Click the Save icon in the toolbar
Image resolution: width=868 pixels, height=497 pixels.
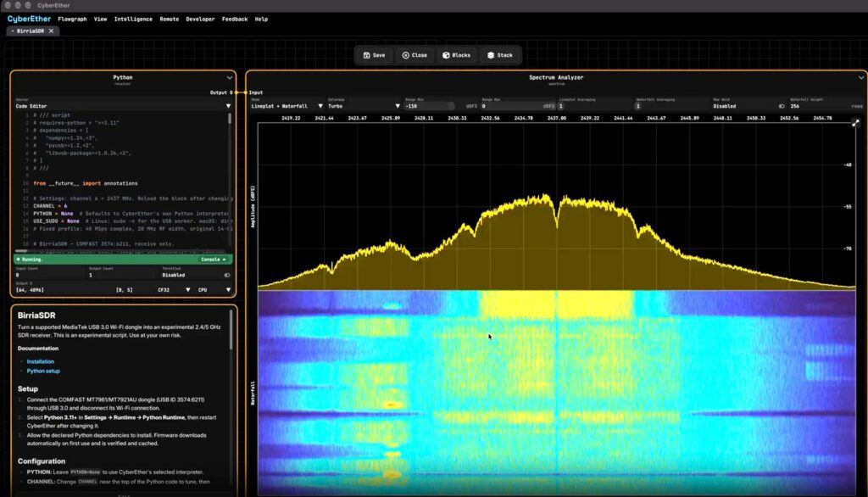366,55
